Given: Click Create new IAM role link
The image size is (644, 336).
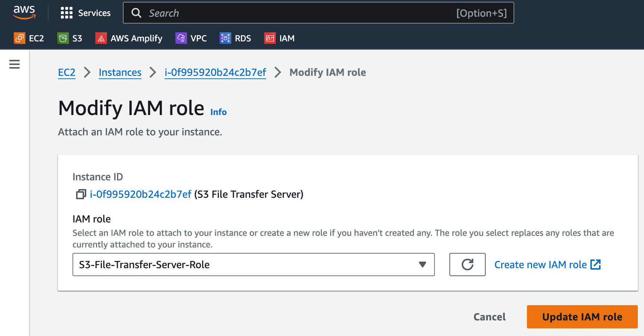Looking at the screenshot, I should [540, 265].
